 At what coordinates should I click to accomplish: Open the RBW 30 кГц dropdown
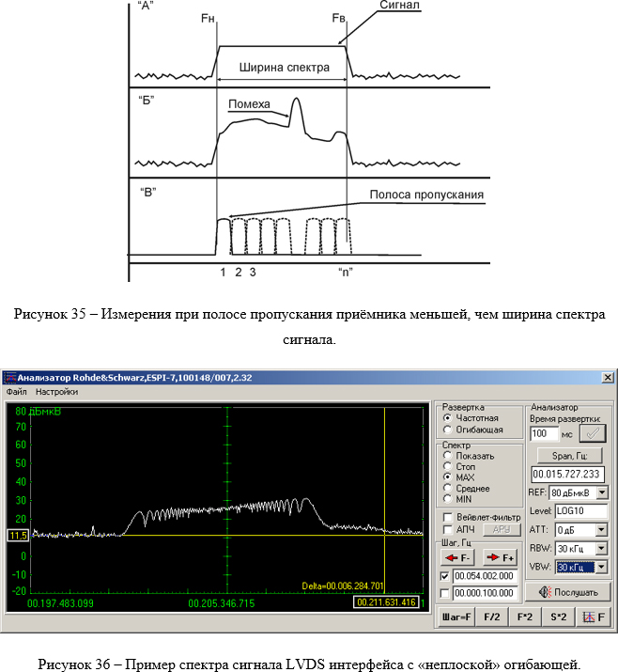(x=602, y=549)
